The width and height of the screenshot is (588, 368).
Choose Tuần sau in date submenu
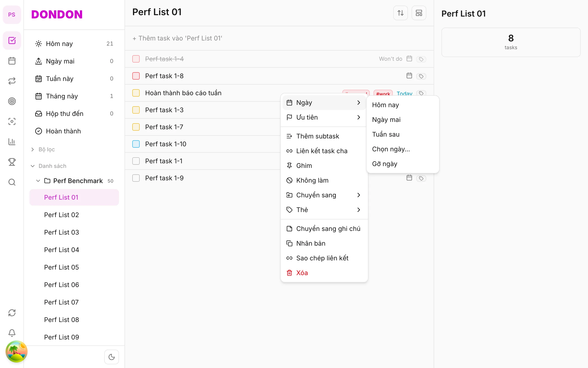403,134
